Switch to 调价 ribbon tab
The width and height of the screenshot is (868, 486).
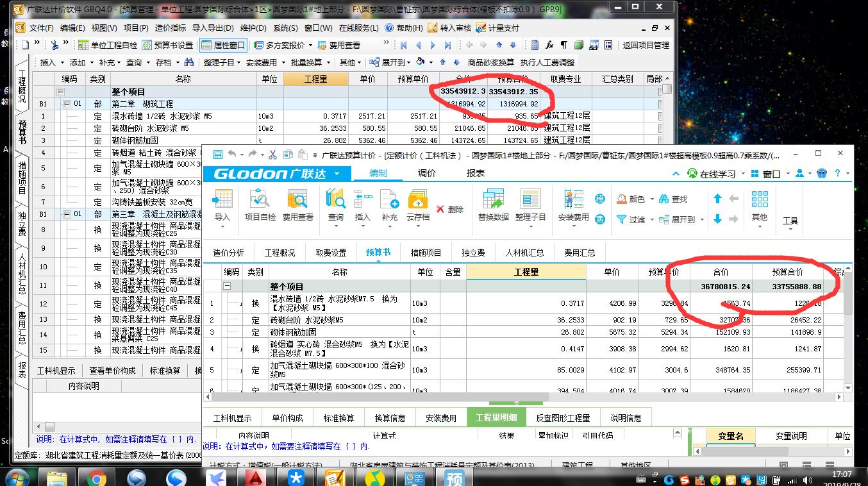pyautogui.click(x=427, y=173)
